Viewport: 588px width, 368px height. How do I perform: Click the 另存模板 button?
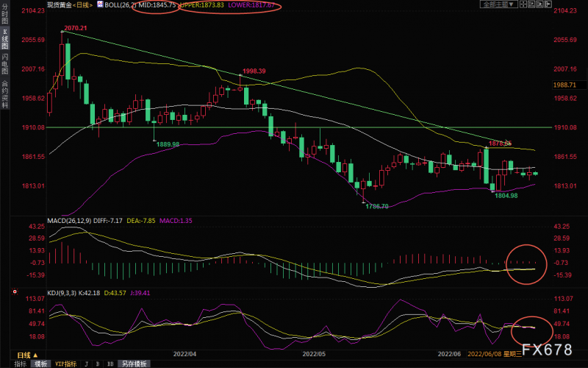coord(133,364)
